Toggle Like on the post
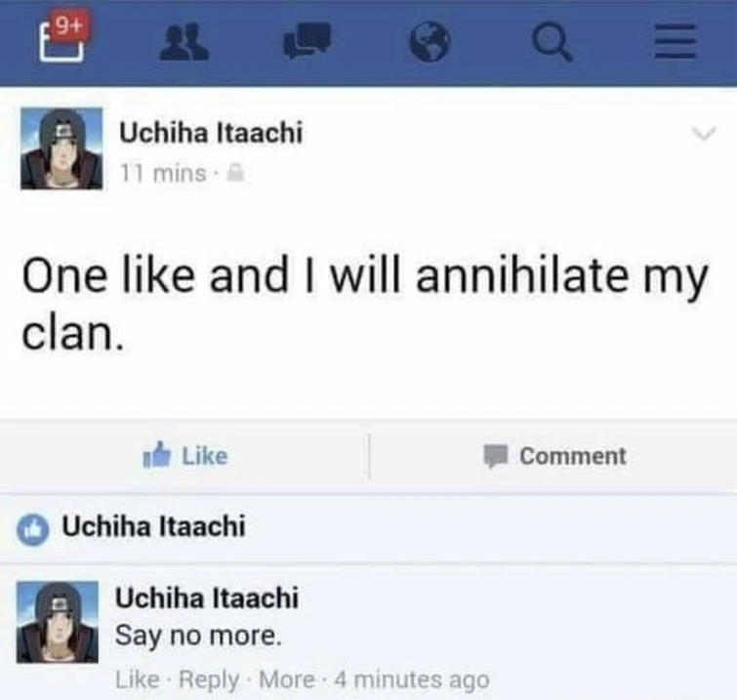 [x=186, y=456]
